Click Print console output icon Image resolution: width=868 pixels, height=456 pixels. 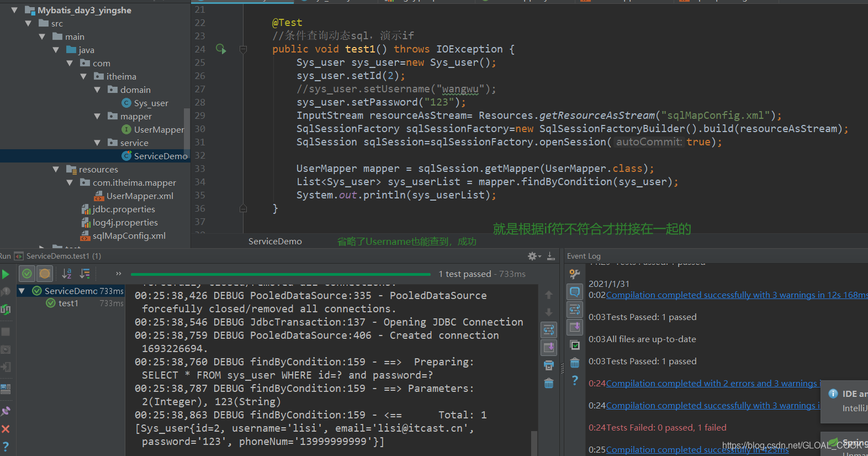(x=549, y=365)
